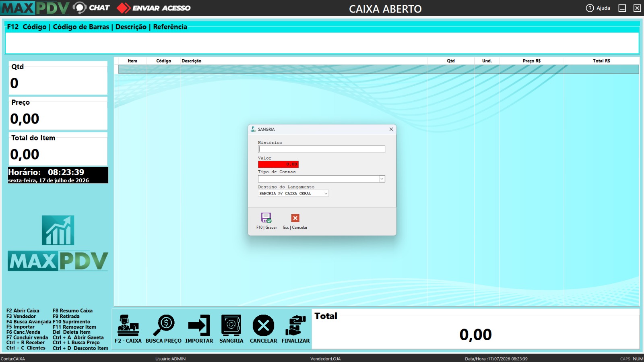The height and width of the screenshot is (362, 644).
Task: Click the Und. column header
Action: click(x=487, y=61)
